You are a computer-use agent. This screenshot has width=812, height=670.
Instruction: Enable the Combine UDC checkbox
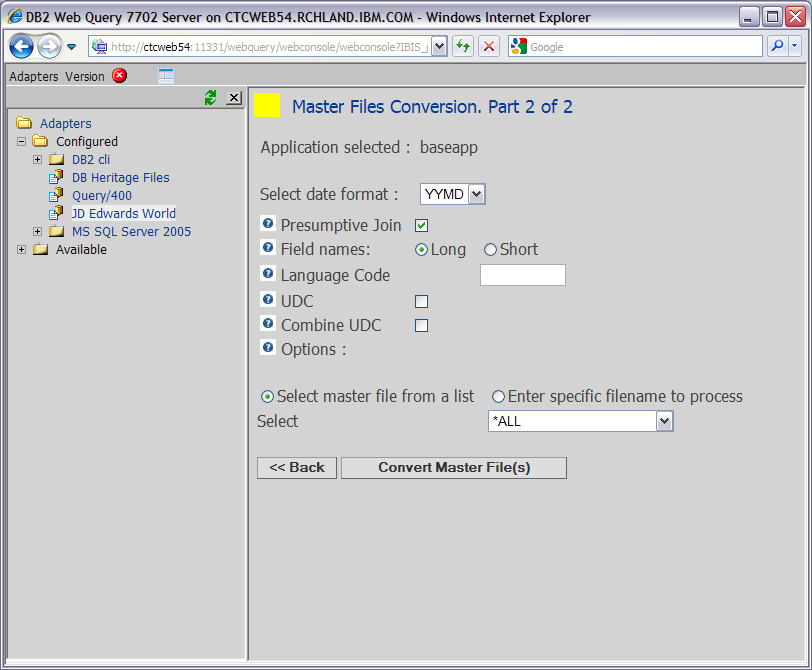point(422,326)
